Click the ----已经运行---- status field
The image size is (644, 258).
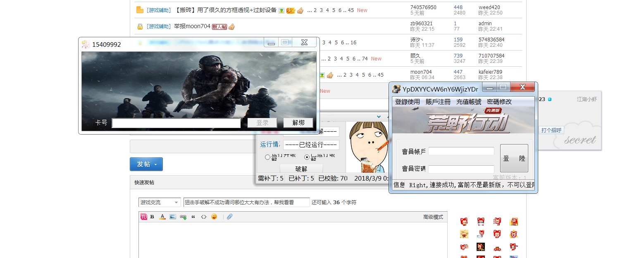click(311, 145)
